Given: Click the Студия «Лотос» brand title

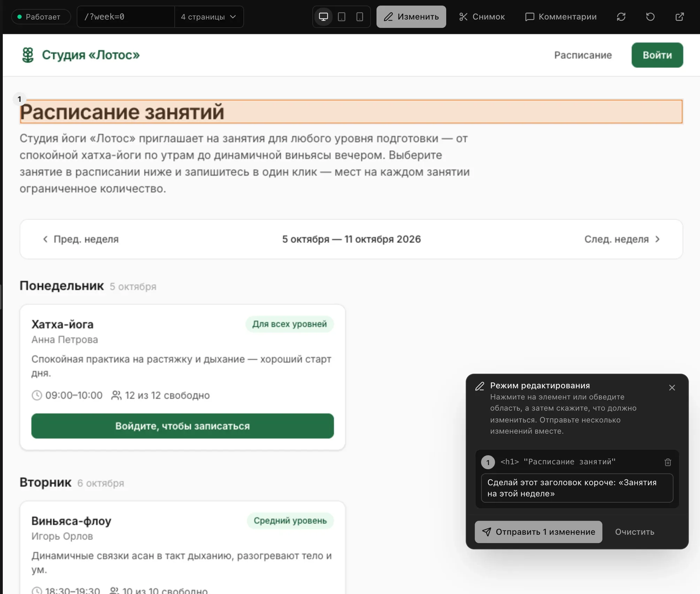Looking at the screenshot, I should tap(91, 55).
